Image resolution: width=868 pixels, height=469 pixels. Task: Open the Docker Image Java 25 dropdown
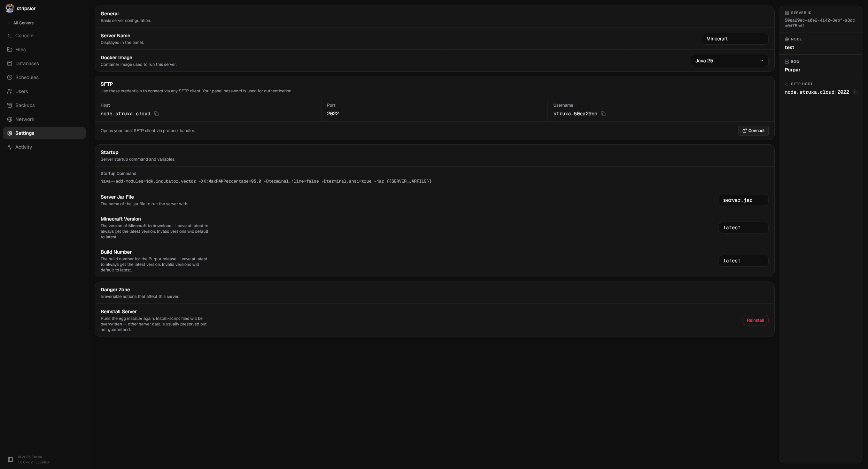(x=729, y=61)
